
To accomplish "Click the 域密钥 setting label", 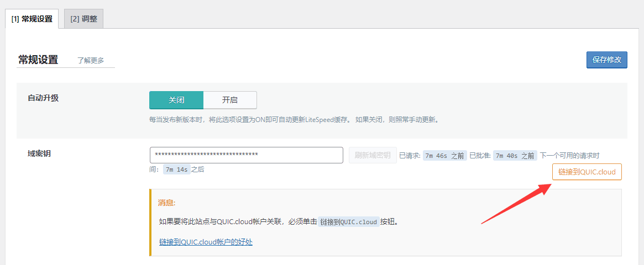I will tap(39, 153).
